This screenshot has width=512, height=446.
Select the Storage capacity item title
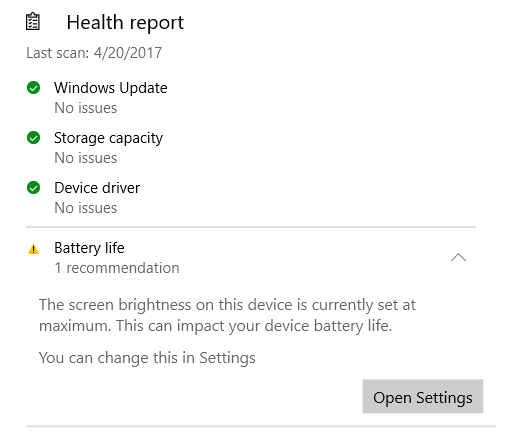coord(108,138)
